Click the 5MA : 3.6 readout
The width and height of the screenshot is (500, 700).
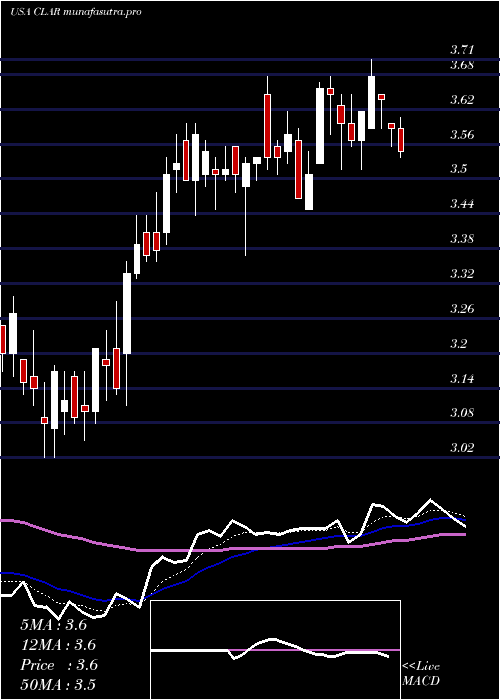point(54,625)
